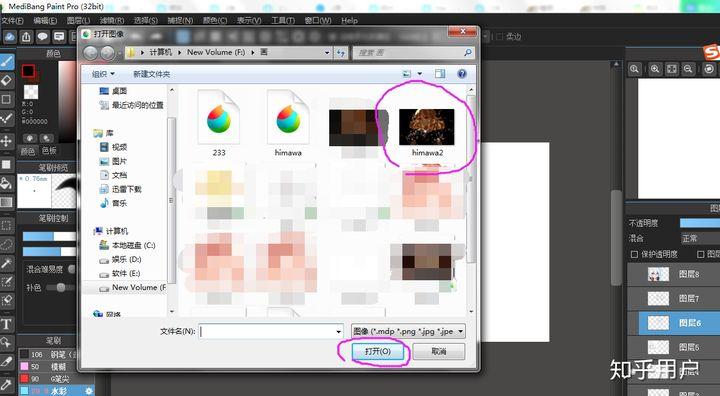Open the Help menu
Viewport: 720px width, 396px height.
(x=349, y=21)
